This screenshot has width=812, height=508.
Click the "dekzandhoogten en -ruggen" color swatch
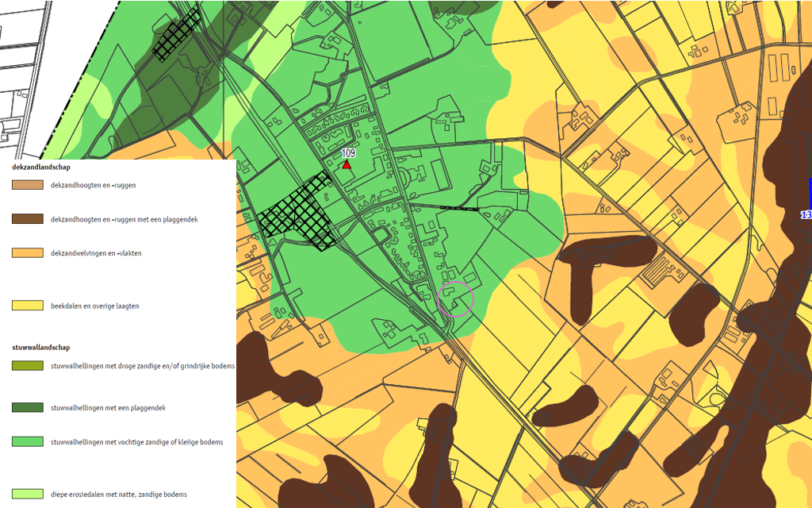point(28,185)
